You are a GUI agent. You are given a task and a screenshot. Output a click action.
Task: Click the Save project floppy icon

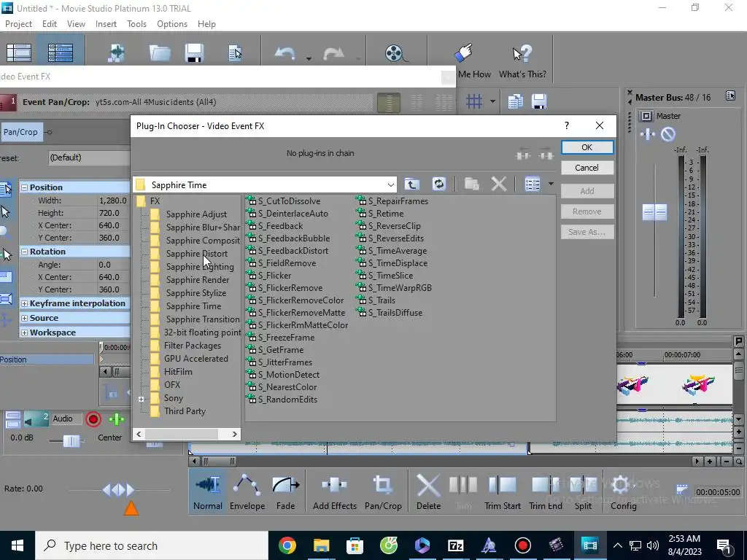click(194, 52)
